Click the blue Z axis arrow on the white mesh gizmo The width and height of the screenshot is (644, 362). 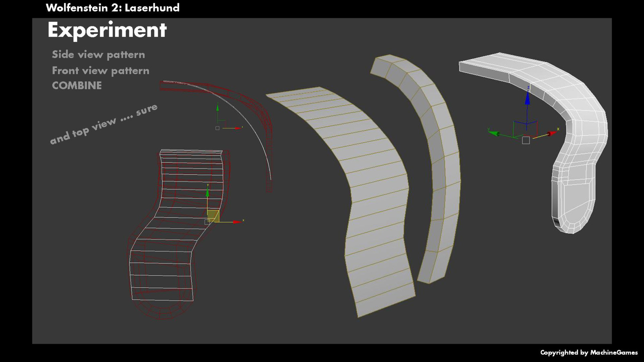pyautogui.click(x=527, y=98)
